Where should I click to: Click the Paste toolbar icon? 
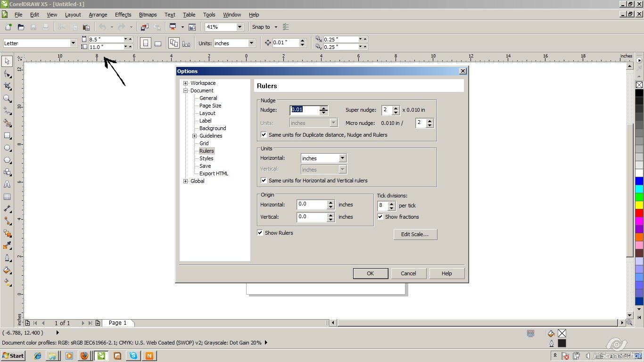[x=86, y=27]
